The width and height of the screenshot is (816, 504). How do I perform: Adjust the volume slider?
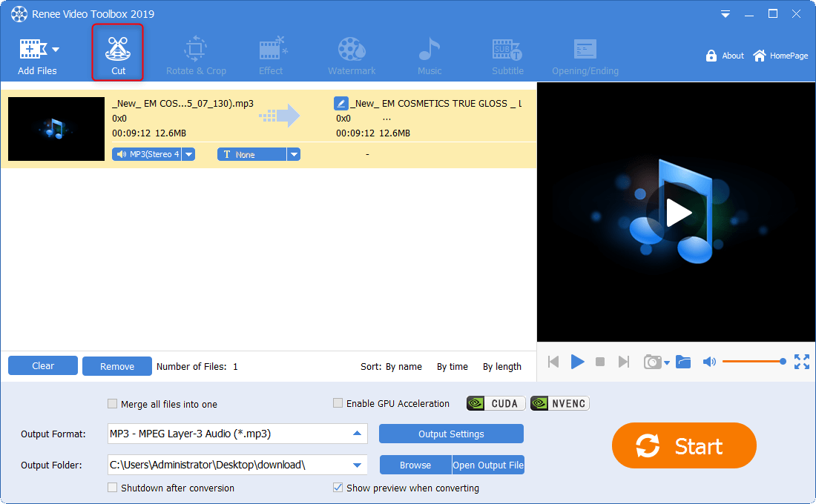pos(752,362)
